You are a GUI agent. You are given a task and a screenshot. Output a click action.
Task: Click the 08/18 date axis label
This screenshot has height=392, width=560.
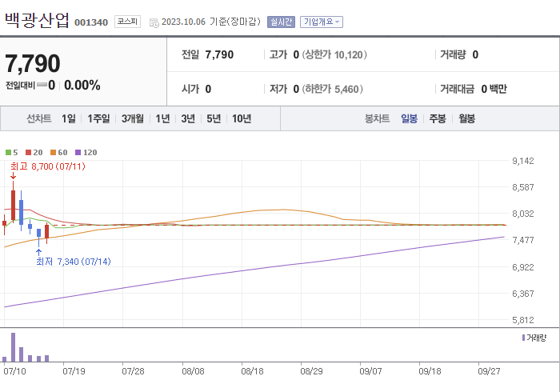tap(252, 371)
